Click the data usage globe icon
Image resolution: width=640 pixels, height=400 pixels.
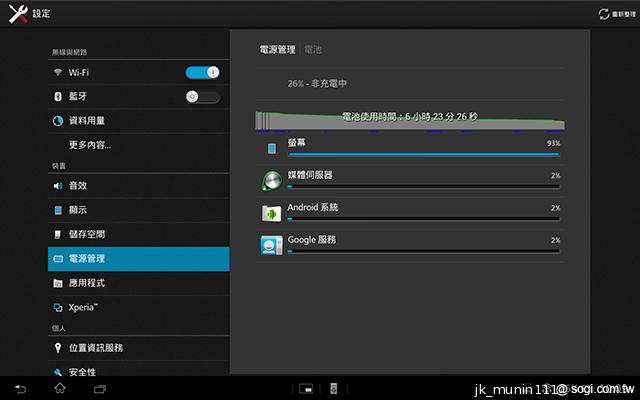tap(58, 121)
